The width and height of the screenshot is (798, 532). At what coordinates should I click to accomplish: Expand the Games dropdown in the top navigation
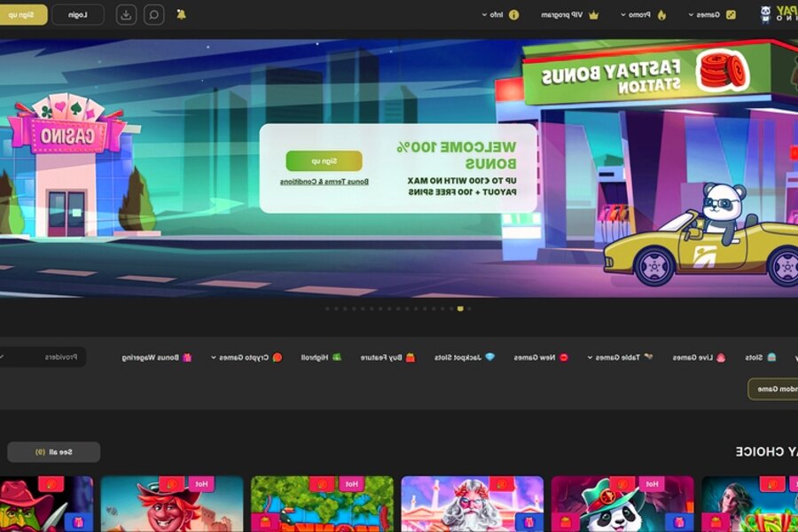(x=711, y=15)
